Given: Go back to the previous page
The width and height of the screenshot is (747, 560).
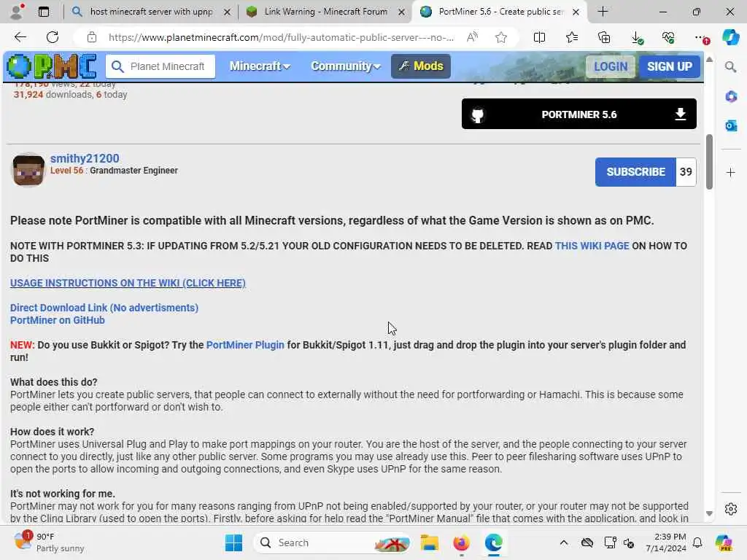Looking at the screenshot, I should (x=20, y=37).
